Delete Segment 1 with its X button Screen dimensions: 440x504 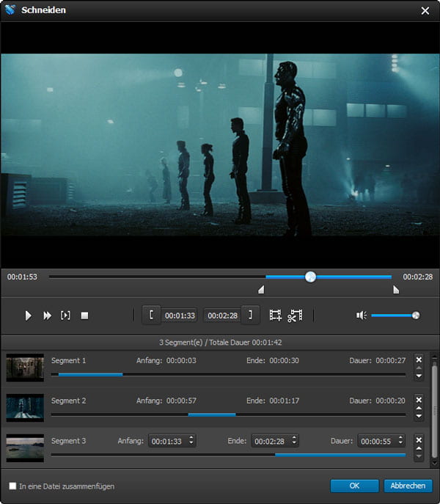pos(419,359)
